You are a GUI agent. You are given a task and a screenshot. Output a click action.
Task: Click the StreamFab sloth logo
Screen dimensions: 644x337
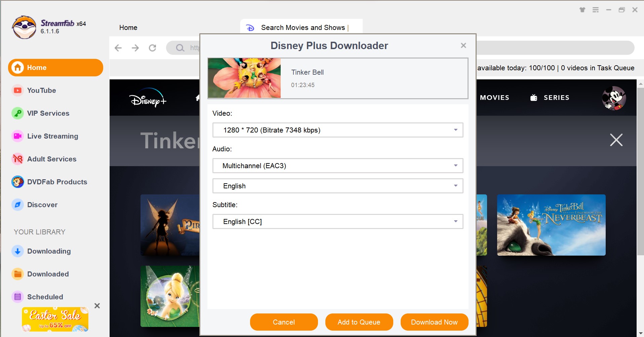24,27
